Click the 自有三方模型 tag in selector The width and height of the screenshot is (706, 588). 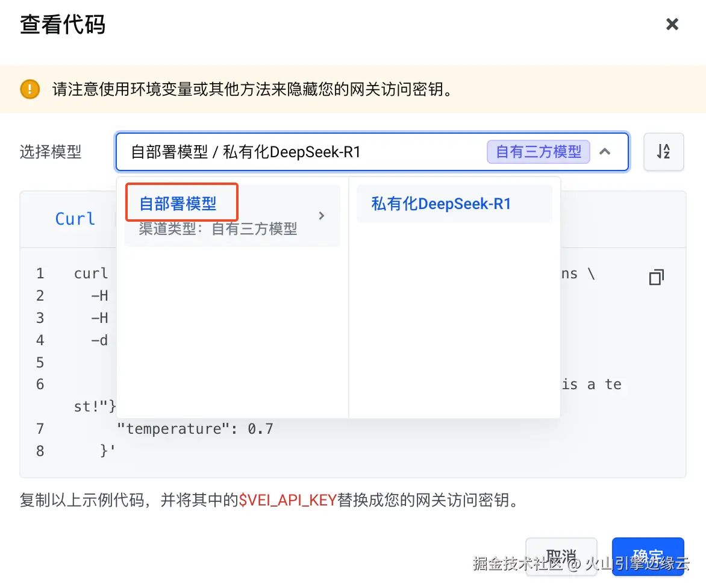point(538,152)
